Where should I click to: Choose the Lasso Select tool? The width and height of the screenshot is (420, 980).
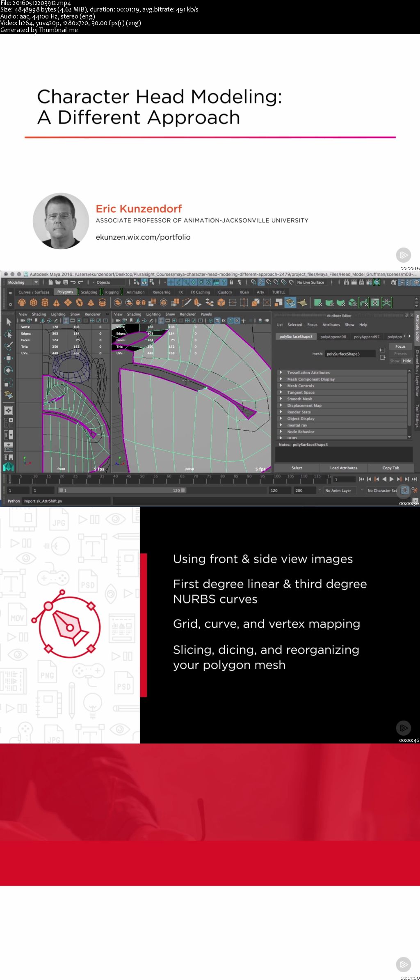(x=8, y=334)
